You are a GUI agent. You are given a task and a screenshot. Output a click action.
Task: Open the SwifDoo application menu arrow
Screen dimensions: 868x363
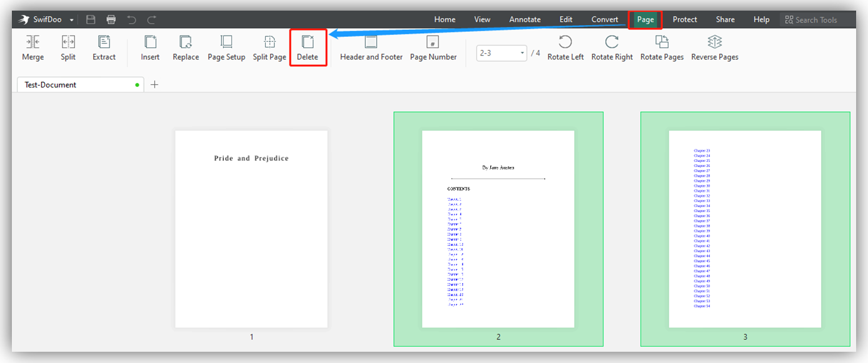point(71,20)
